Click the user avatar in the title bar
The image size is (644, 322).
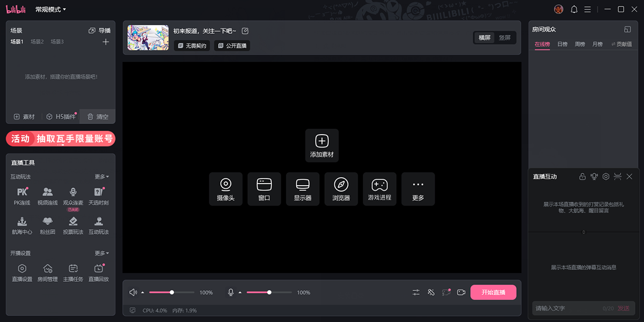tap(559, 9)
